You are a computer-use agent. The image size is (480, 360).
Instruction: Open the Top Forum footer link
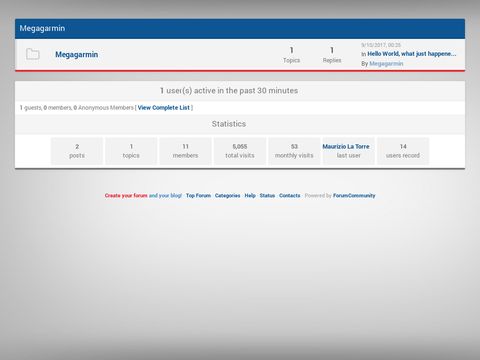[198, 196]
